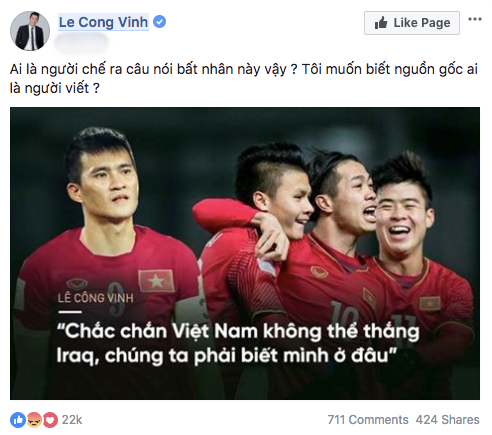The height and width of the screenshot is (435, 492).
Task: Open the 711 Comments link
Action: [368, 420]
